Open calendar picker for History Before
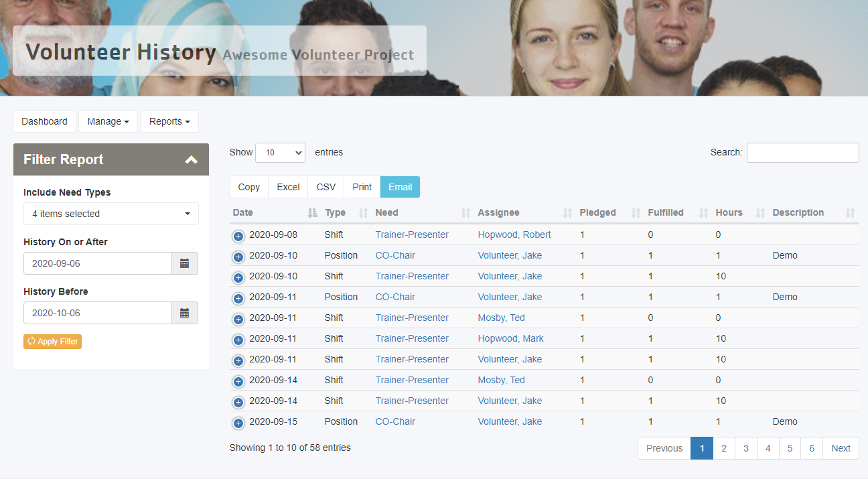Image resolution: width=868 pixels, height=479 pixels. 184,313
